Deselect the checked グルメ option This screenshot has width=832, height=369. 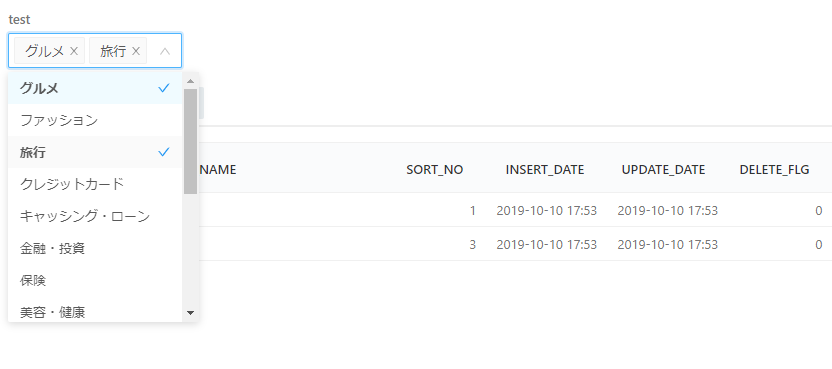click(x=96, y=88)
